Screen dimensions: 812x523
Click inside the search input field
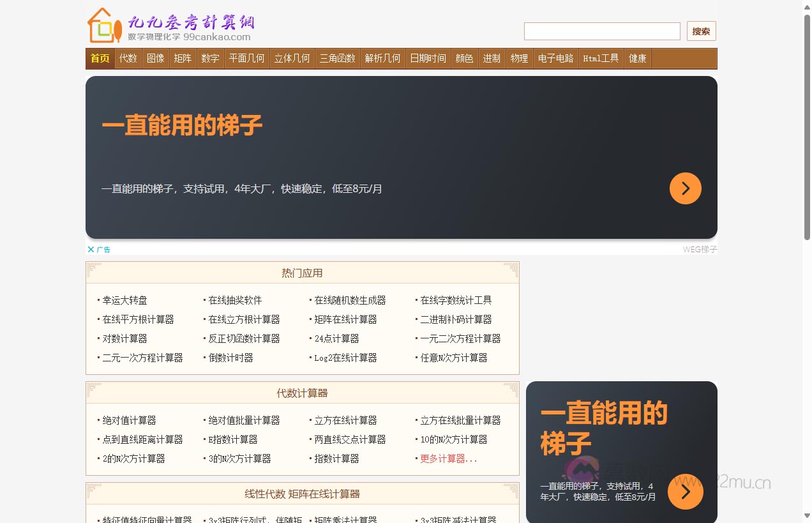click(x=601, y=31)
